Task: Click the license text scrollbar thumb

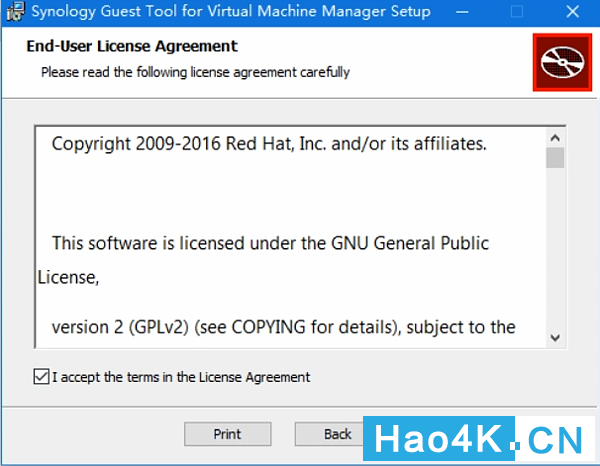Action: tap(555, 158)
